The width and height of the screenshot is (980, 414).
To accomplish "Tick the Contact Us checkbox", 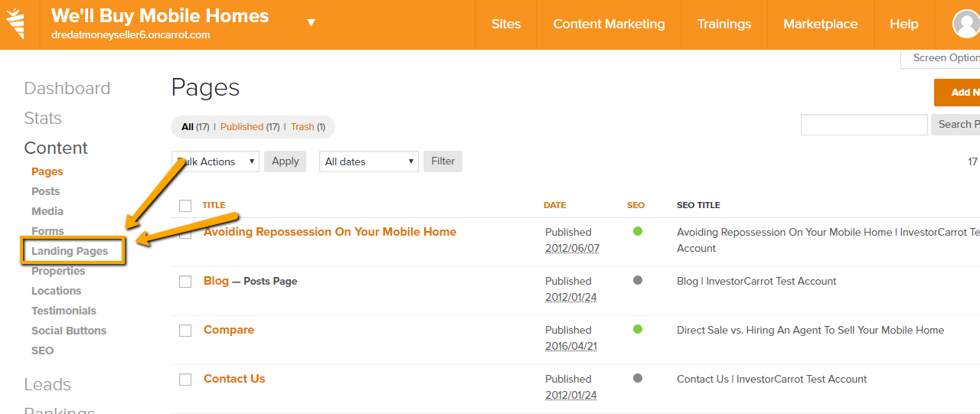I will [x=185, y=380].
